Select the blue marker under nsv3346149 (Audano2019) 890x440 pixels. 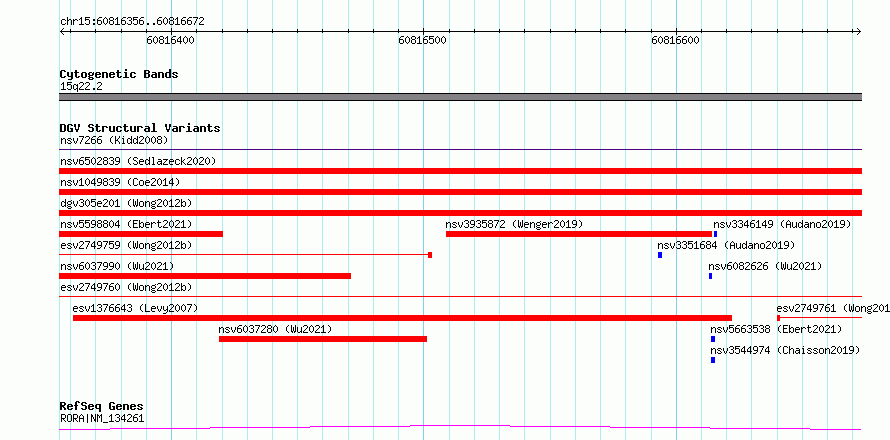716,234
